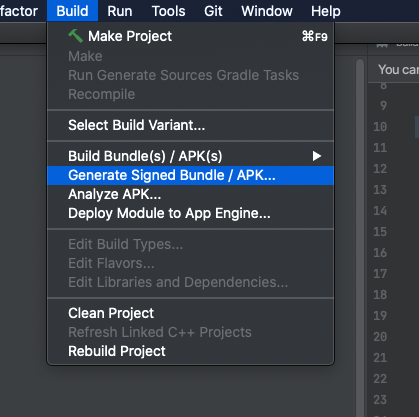Open the Help menu

(326, 11)
